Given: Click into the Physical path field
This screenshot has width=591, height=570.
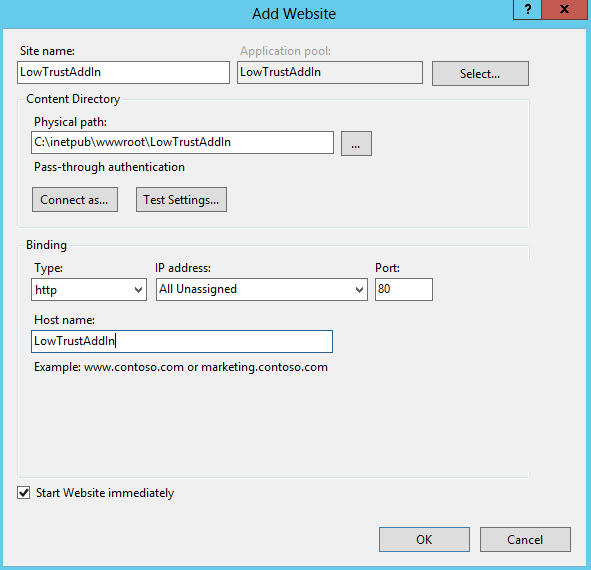Looking at the screenshot, I should [x=182, y=142].
